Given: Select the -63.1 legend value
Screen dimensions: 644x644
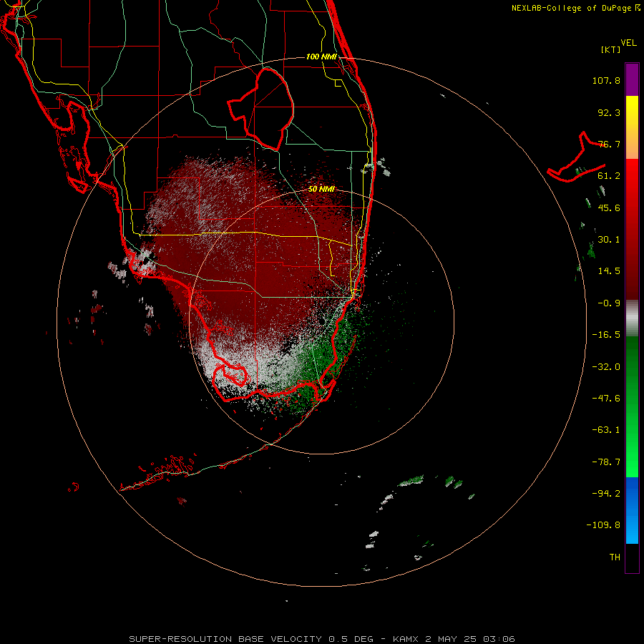Looking at the screenshot, I should [606, 430].
